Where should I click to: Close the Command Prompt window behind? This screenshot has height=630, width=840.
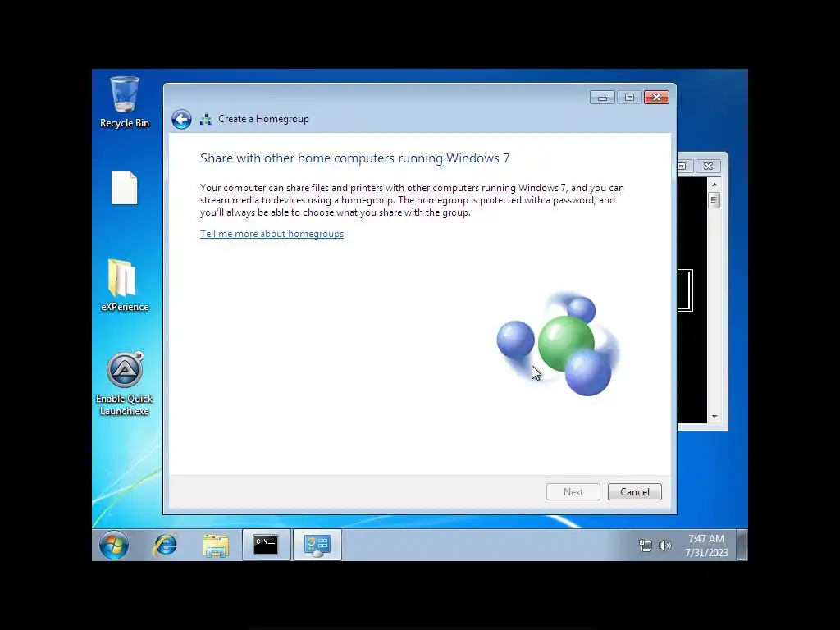[x=708, y=166]
